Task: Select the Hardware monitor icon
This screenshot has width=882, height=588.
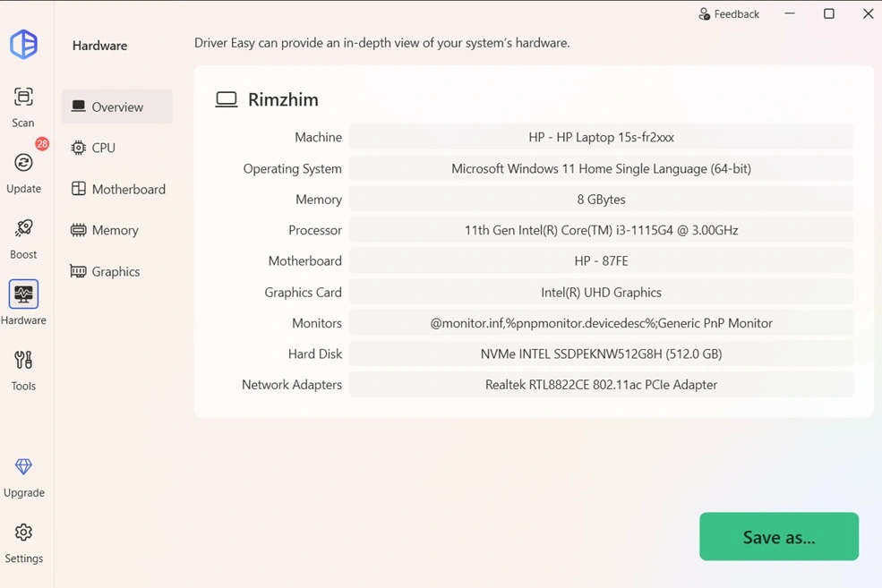Action: coord(23,294)
